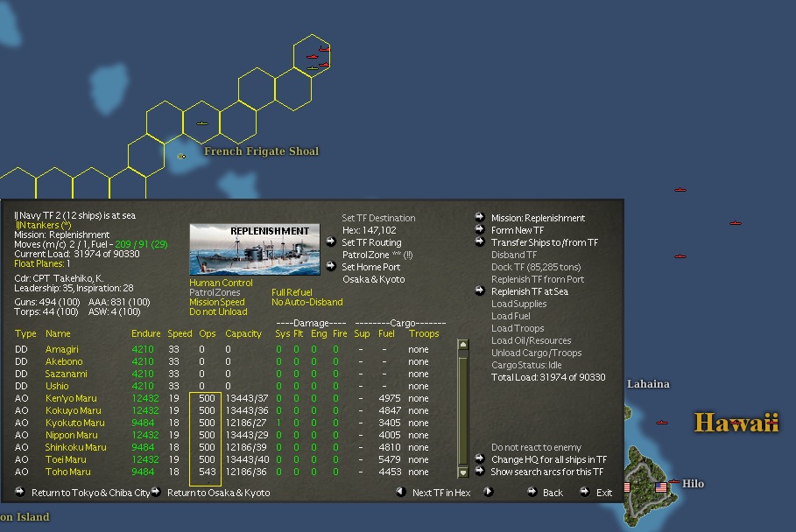Click the arrow icon beside Form New TF
This screenshot has width=796, height=532.
point(479,229)
